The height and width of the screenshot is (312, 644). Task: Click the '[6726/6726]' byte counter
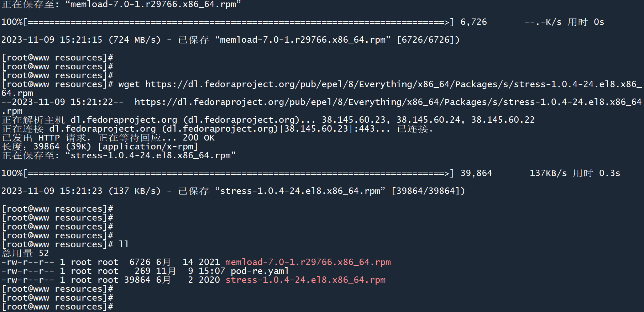[428, 40]
